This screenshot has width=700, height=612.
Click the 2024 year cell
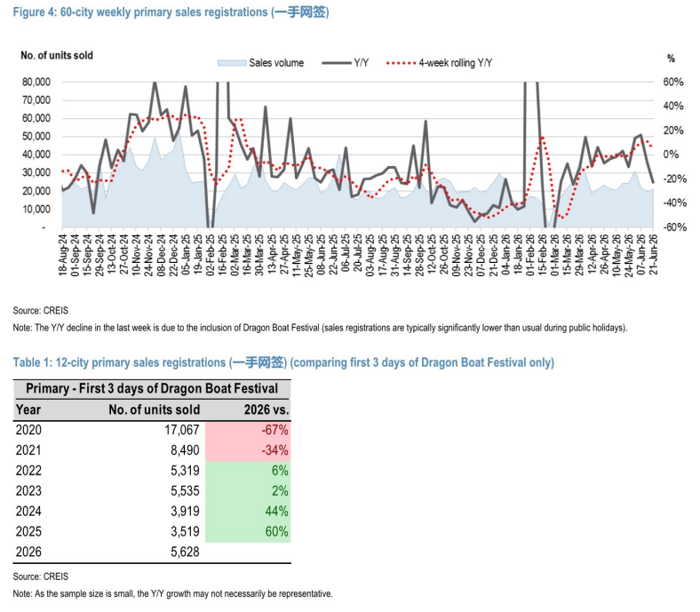(28, 511)
